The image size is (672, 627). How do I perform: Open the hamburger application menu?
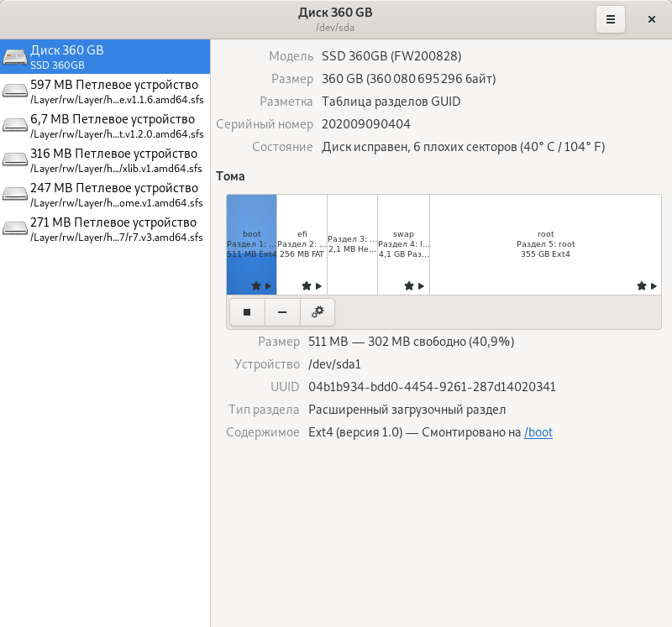tap(611, 19)
